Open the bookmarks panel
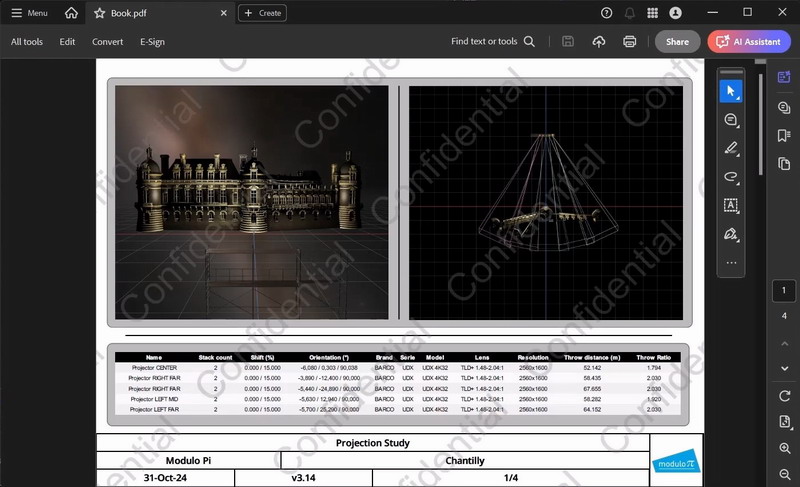800x487 pixels. click(784, 135)
